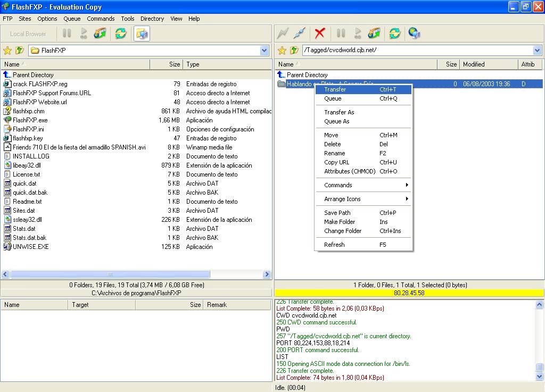
Task: Click the FlashFXP.exe application icon
Action: point(7,120)
